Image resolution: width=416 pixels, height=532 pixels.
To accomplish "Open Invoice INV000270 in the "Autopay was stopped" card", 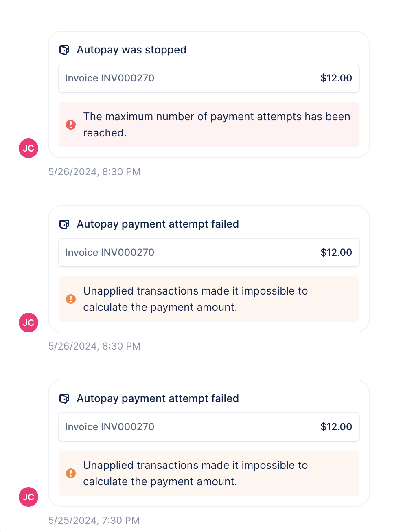I will point(109,78).
